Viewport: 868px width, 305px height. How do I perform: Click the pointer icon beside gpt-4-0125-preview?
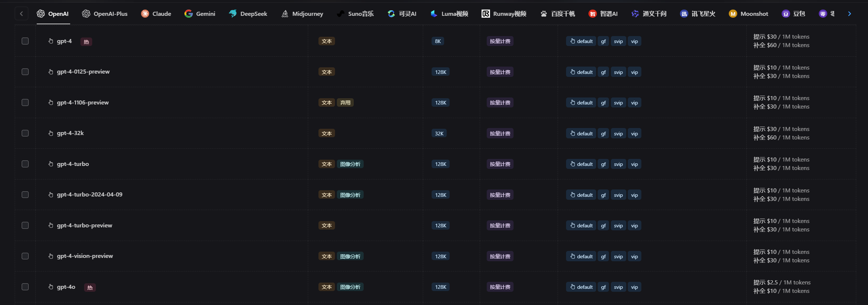tap(51, 72)
